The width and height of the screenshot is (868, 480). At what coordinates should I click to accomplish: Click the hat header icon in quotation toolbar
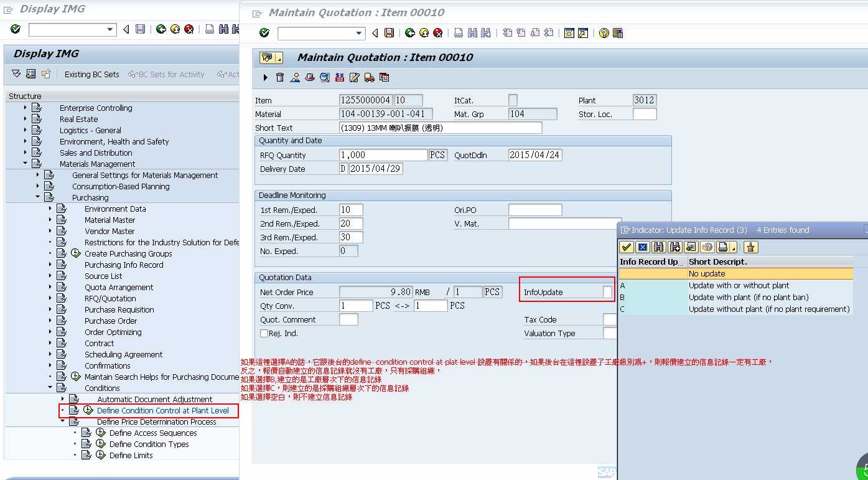[x=310, y=77]
